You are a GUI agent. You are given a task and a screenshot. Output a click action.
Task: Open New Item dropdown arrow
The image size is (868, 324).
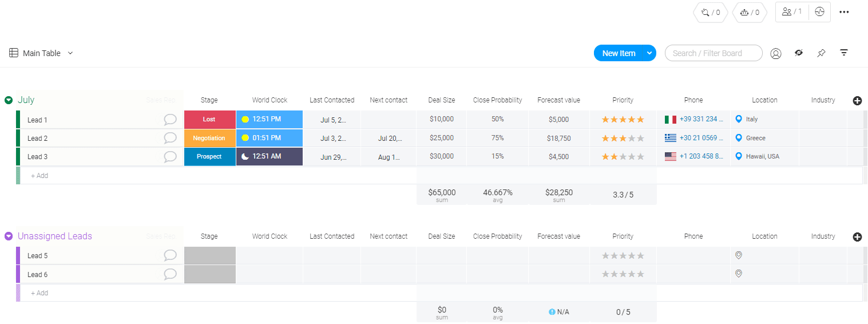[x=649, y=53]
